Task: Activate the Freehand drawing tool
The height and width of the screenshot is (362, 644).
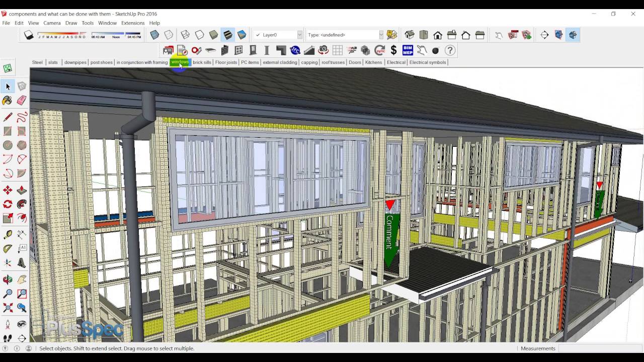Action: click(22, 117)
